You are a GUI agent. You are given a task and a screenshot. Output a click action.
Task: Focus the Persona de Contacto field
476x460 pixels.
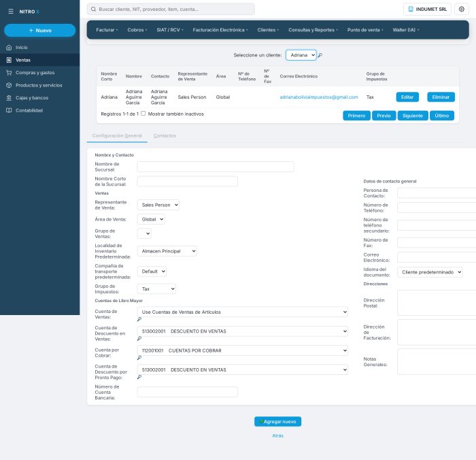click(x=437, y=193)
